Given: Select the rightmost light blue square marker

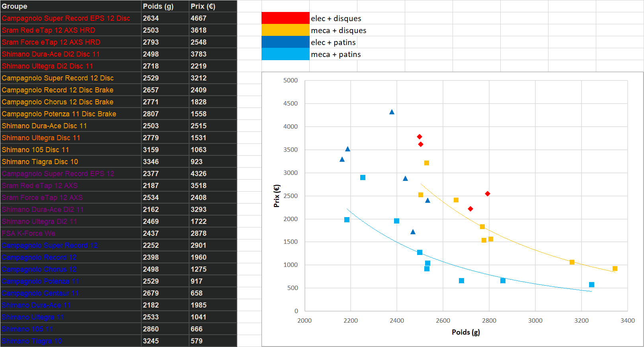Looking at the screenshot, I should [x=591, y=284].
